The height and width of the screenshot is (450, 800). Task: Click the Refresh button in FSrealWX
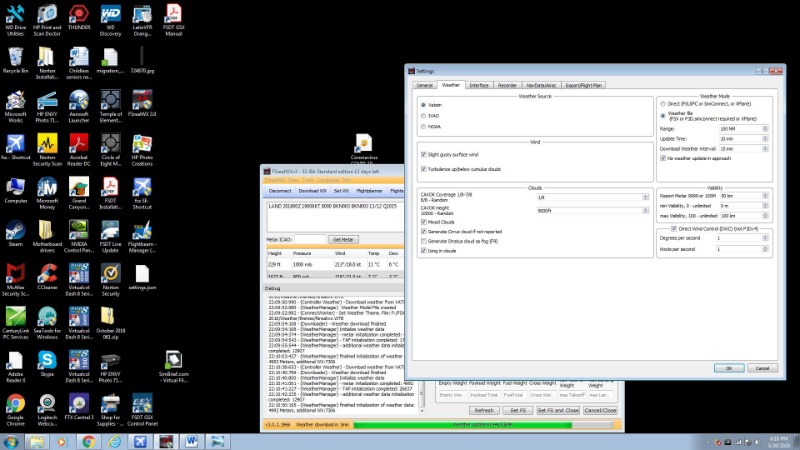pos(484,410)
